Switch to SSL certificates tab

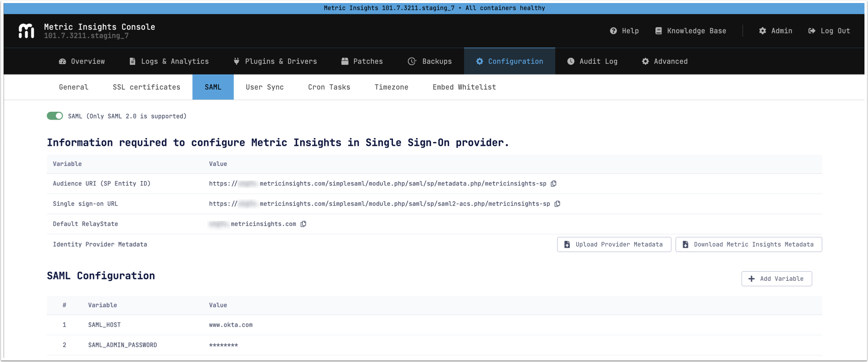[x=146, y=87]
